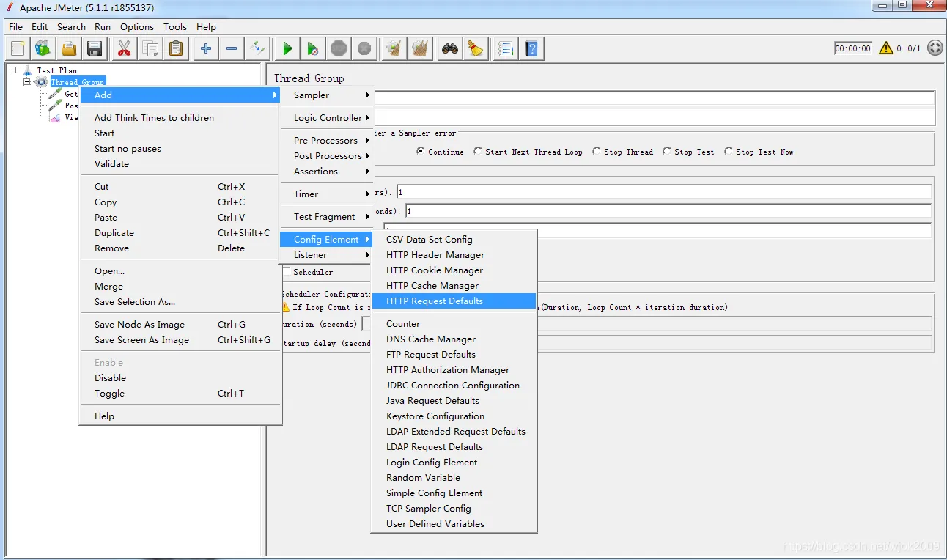Click the yellow warning triangle log icon
Image resolution: width=947 pixels, height=560 pixels.
click(x=885, y=48)
